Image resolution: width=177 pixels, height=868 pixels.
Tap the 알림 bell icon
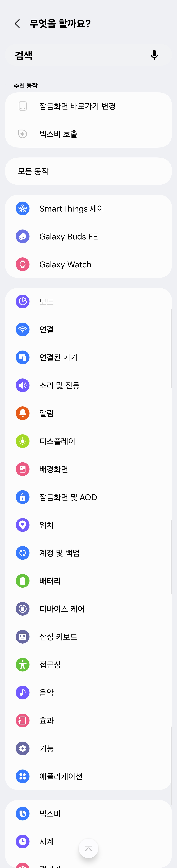pyautogui.click(x=23, y=413)
